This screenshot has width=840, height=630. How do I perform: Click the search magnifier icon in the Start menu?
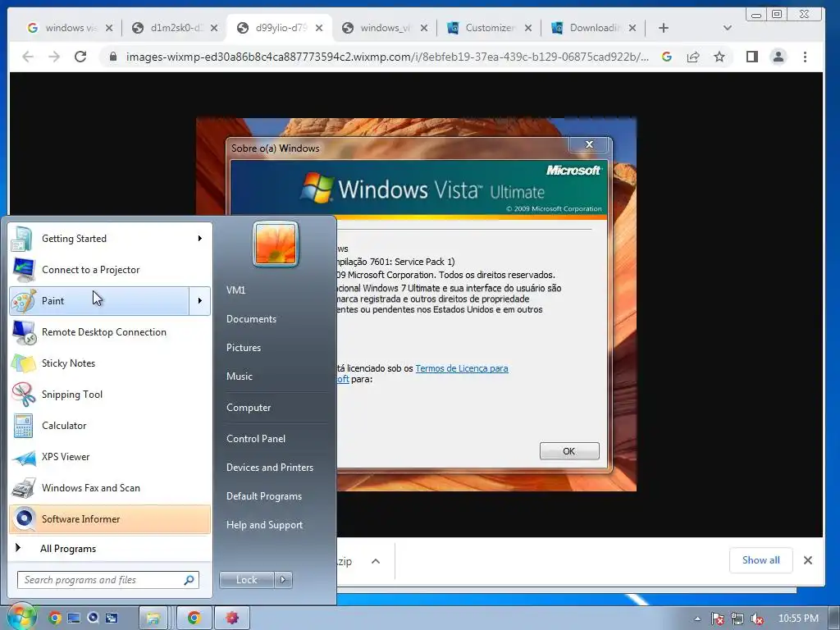[189, 580]
